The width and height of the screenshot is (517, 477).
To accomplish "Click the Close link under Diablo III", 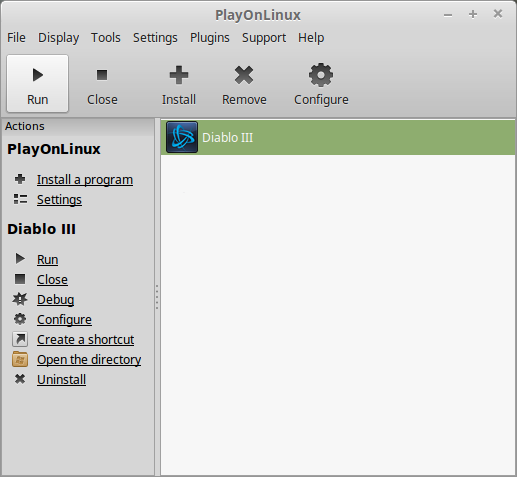I will (52, 279).
